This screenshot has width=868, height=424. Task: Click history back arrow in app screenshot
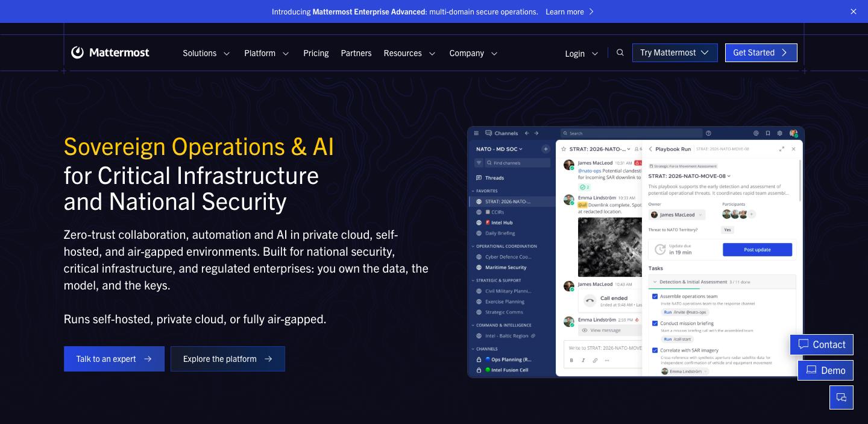[527, 133]
